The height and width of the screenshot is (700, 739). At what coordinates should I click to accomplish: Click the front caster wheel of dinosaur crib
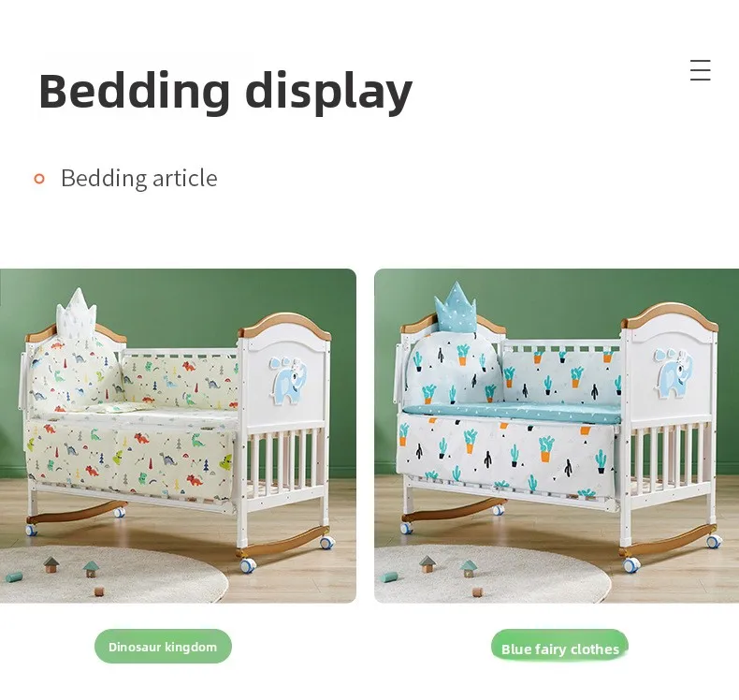[248, 564]
